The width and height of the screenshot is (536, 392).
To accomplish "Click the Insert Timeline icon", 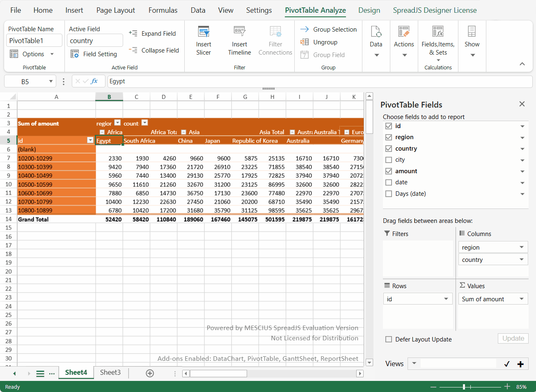I will pos(239,32).
